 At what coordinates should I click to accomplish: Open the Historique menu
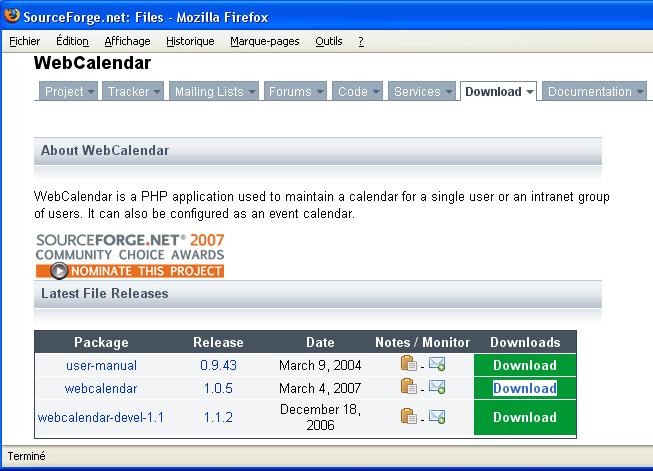[x=190, y=41]
